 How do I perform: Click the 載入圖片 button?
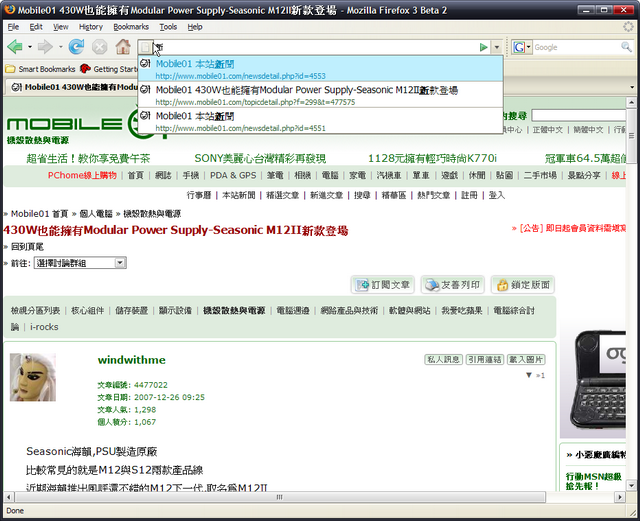pos(526,359)
